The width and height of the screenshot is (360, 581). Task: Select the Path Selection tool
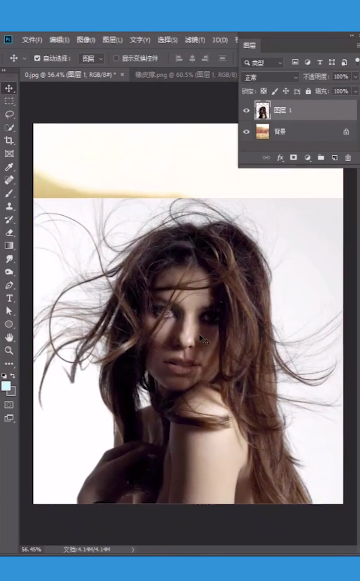click(9, 311)
